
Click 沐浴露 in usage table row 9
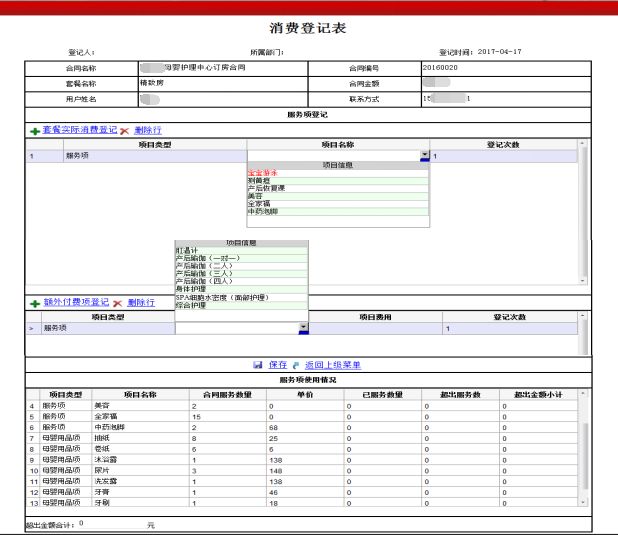coord(106,460)
